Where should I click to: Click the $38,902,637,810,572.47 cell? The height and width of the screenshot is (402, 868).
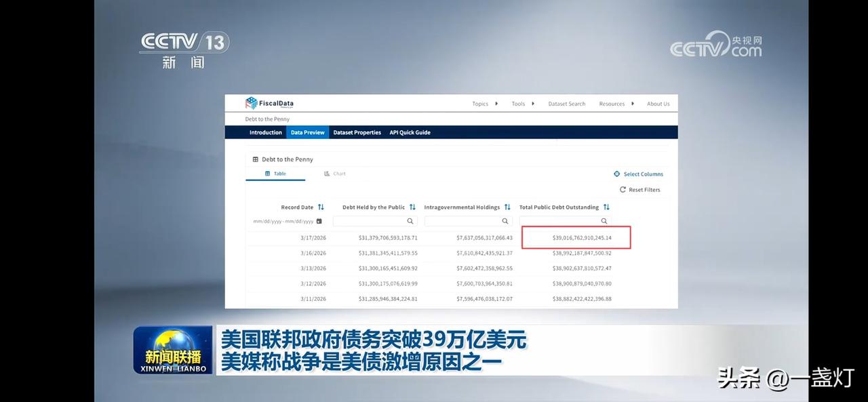582,268
